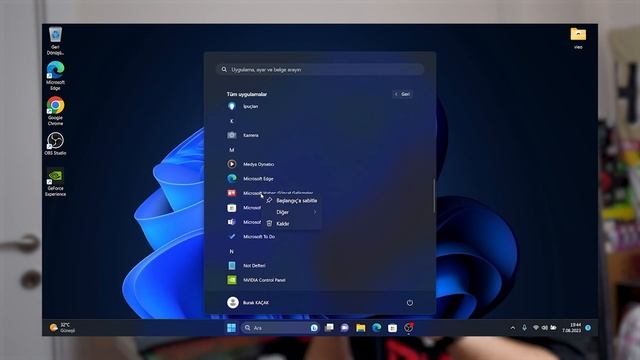
Task: Choose Kaldır to uninstall the app
Action: tap(291, 223)
